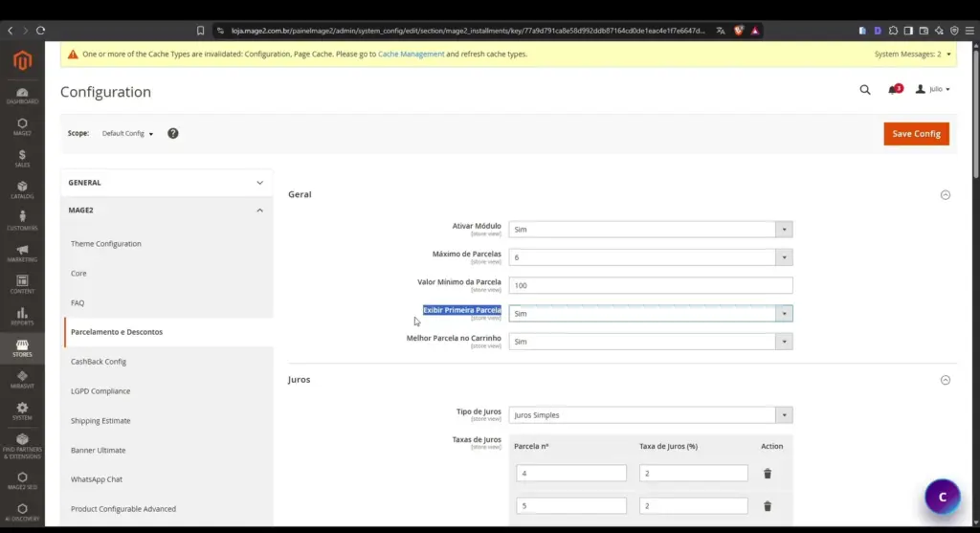Screen dimensions: 980x533
Task: Open the Scope Default Config switcher
Action: pyautogui.click(x=127, y=133)
